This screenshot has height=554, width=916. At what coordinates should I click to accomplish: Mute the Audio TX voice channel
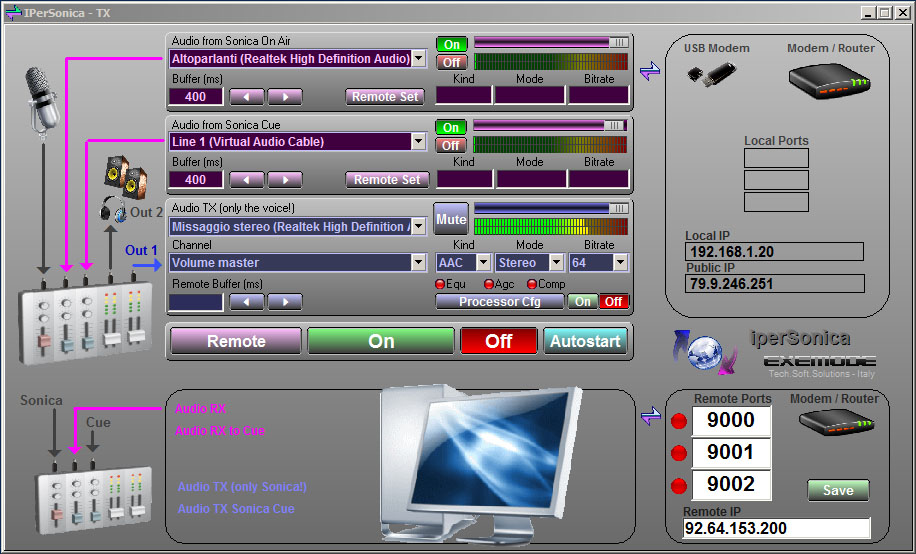click(x=451, y=219)
